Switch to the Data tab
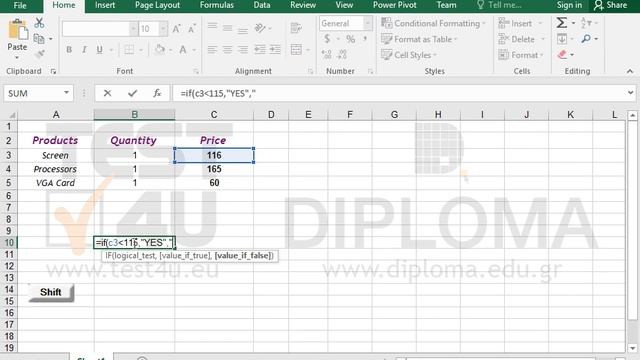Screen dimensions: 640x360 pos(262,5)
